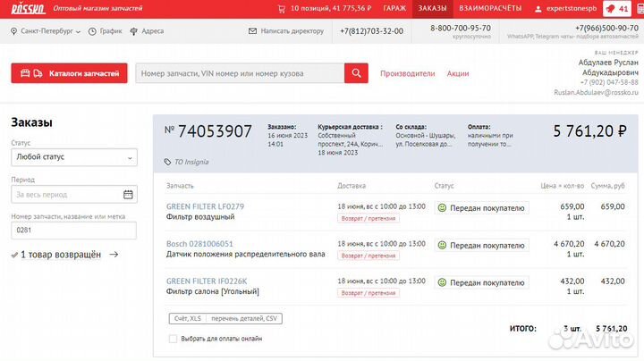Download Счёт, XLS
644x361 pixels.
tap(188, 319)
